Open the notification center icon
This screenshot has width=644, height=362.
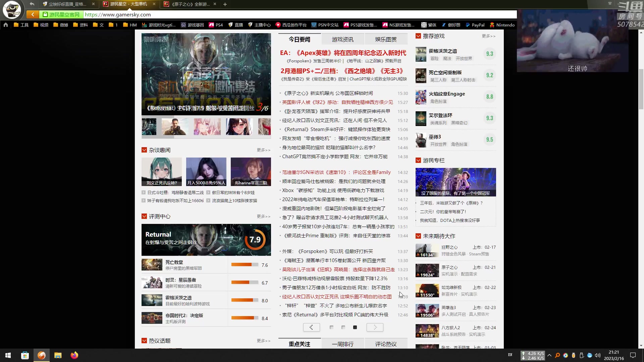tap(633, 355)
